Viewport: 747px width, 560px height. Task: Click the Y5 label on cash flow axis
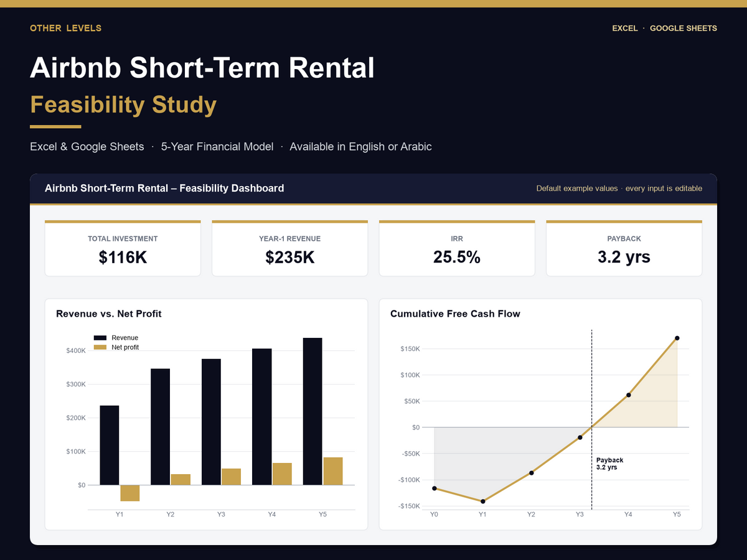point(677,515)
